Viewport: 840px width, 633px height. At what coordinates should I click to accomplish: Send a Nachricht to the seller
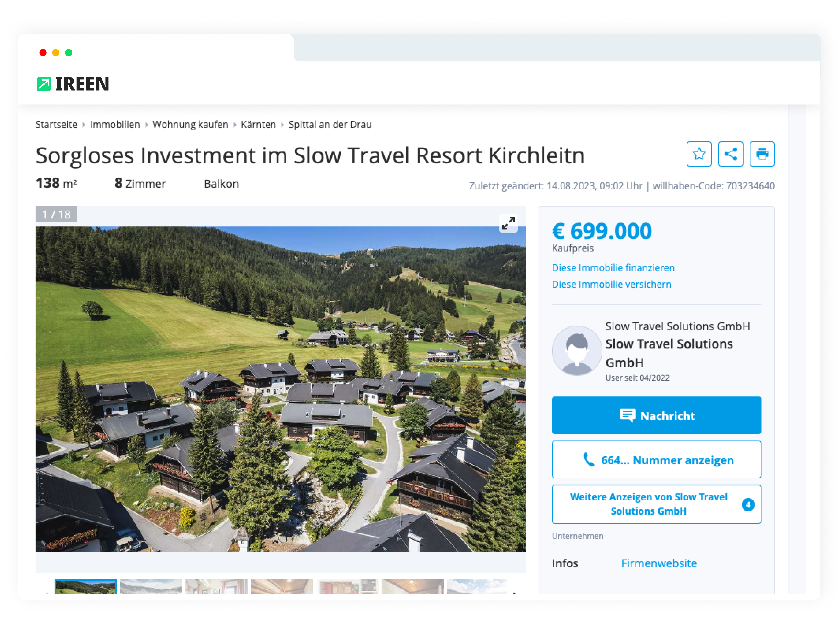(656, 416)
